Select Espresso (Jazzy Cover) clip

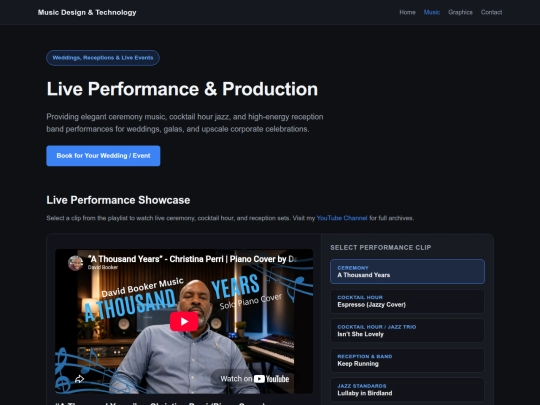pos(407,301)
